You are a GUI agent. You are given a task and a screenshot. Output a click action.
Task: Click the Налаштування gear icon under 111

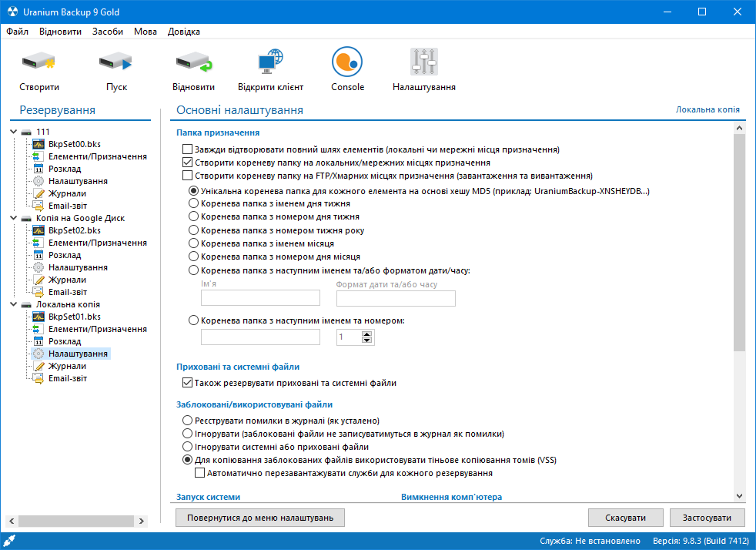tap(38, 181)
